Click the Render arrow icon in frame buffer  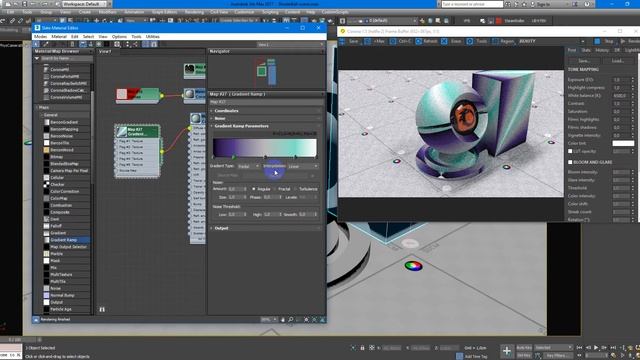point(623,41)
